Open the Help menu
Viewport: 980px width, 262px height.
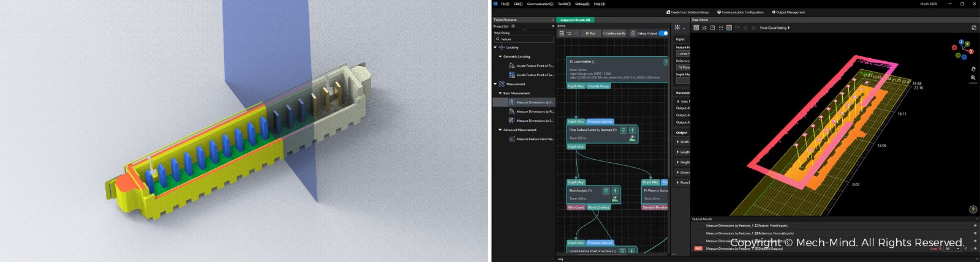[x=599, y=4]
